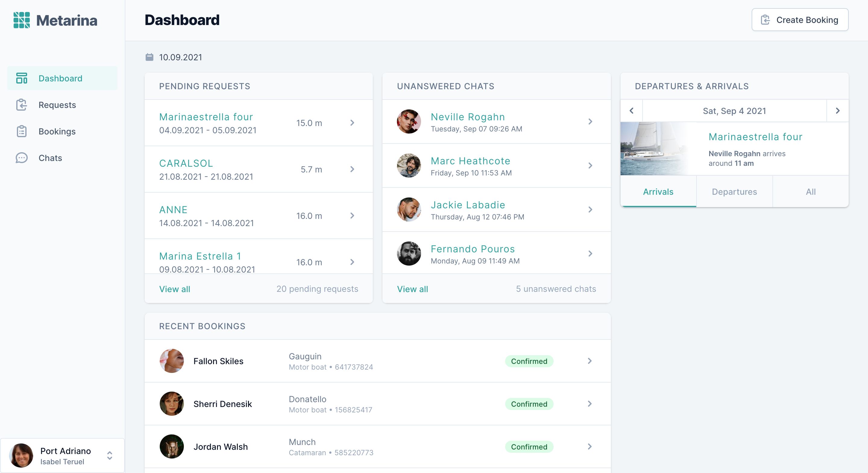Open Jackie Labadie chat name
The height and width of the screenshot is (473, 868).
pyautogui.click(x=468, y=205)
